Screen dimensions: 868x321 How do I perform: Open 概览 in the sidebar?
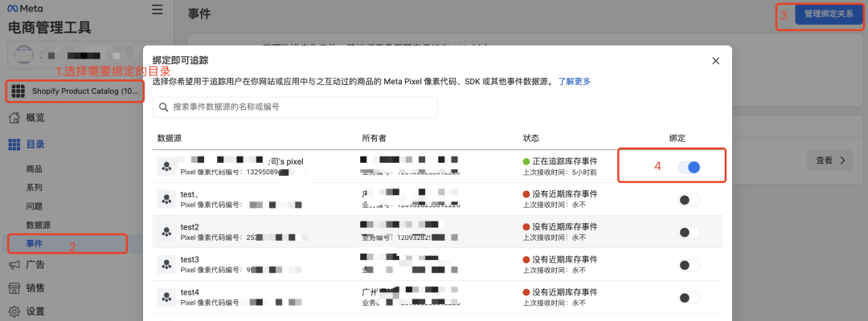tap(35, 117)
